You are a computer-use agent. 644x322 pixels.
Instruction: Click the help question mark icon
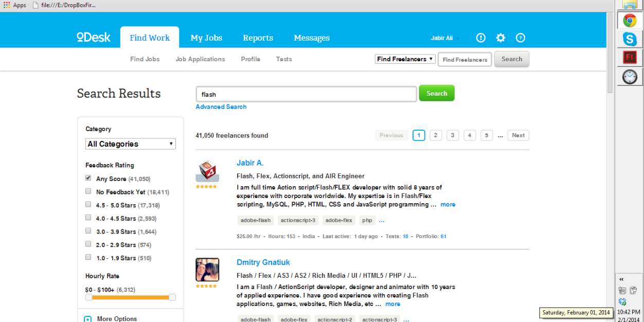[x=521, y=38]
